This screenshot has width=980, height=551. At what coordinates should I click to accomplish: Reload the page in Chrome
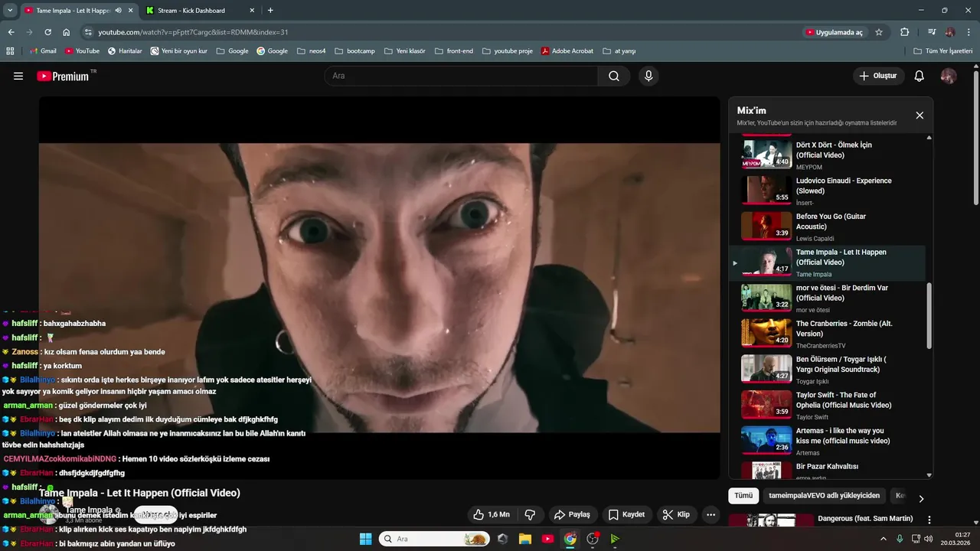click(x=47, y=32)
